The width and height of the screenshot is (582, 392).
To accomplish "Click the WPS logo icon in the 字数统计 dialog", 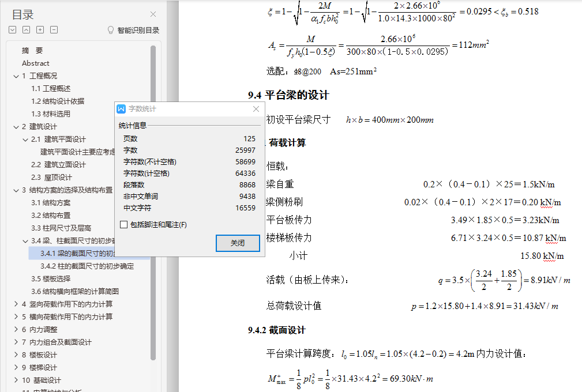I will (121, 108).
